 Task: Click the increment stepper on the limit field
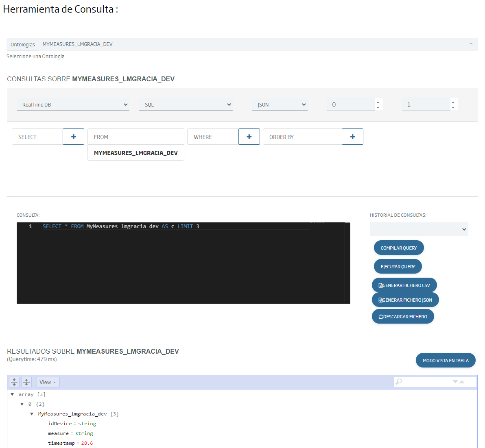pyautogui.click(x=453, y=102)
